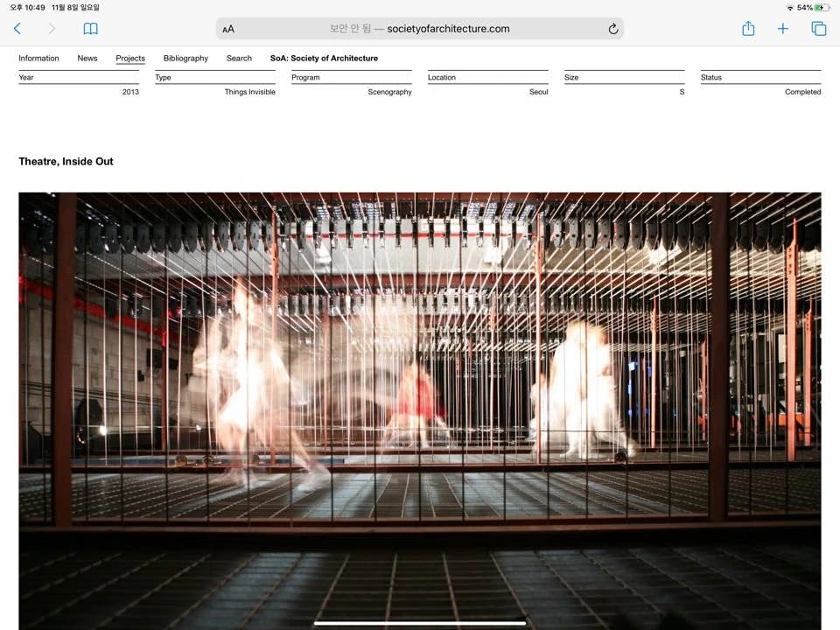Open the Projects menu item
Screen dimensions: 840x630
point(130,58)
